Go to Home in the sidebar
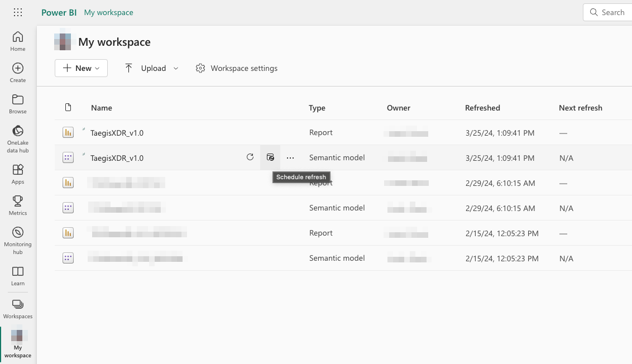The height and width of the screenshot is (364, 632). (x=18, y=41)
